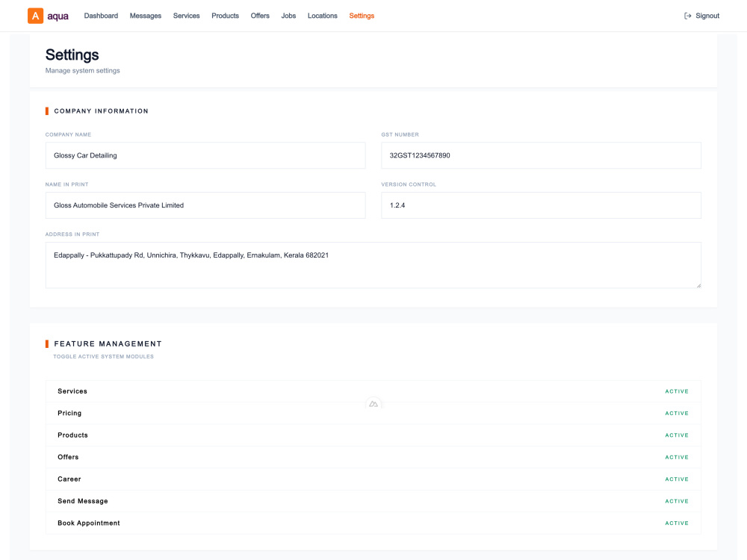Click the COMPANY INFORMATION section heading
Image resolution: width=747 pixels, height=560 pixels.
(101, 111)
